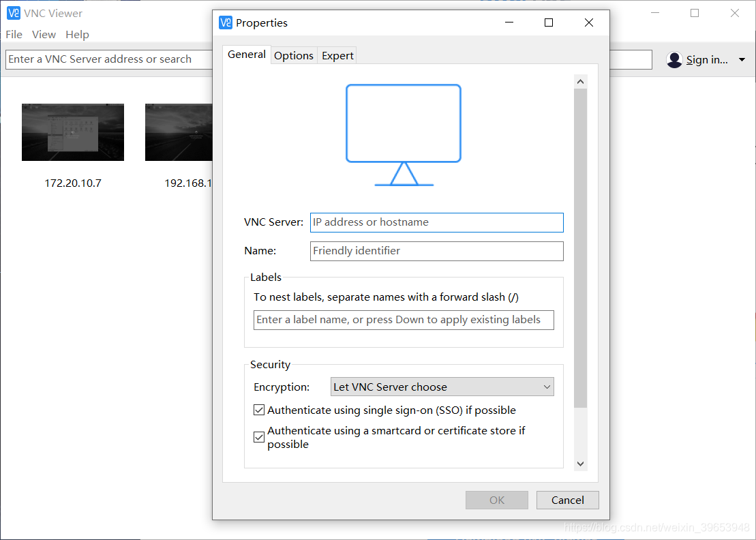756x540 pixels.
Task: Click the VNC Viewer logo icon in main window
Action: pos(14,13)
